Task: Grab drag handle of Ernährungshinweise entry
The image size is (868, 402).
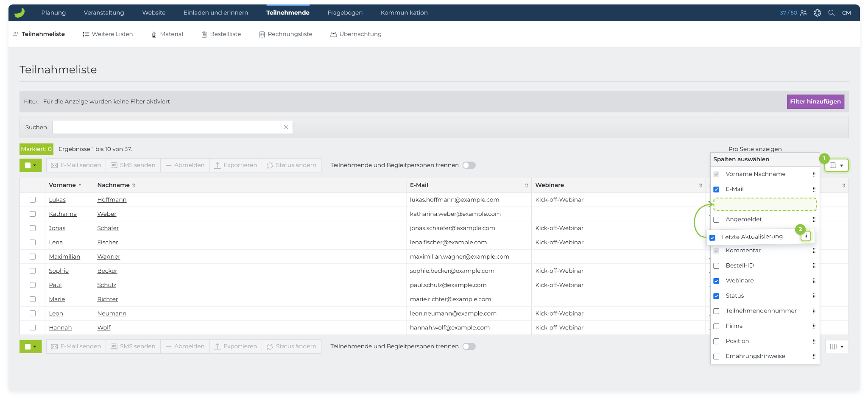Action: pyautogui.click(x=814, y=356)
